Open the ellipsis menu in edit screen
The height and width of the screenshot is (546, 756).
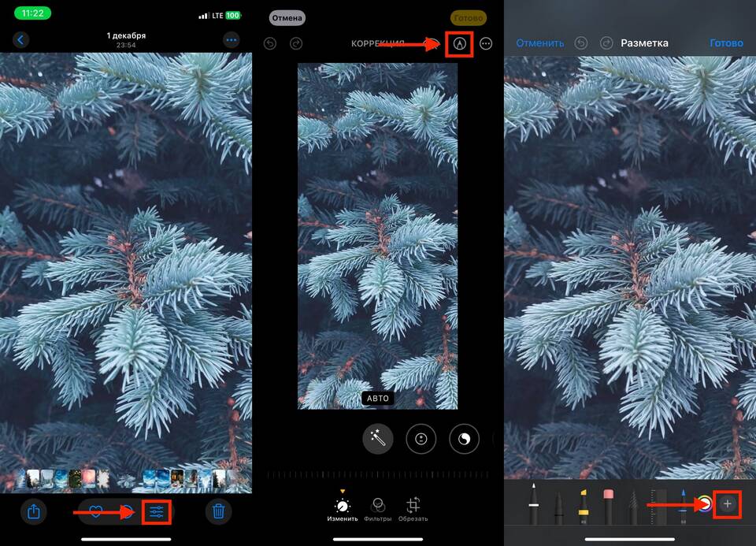tap(486, 44)
